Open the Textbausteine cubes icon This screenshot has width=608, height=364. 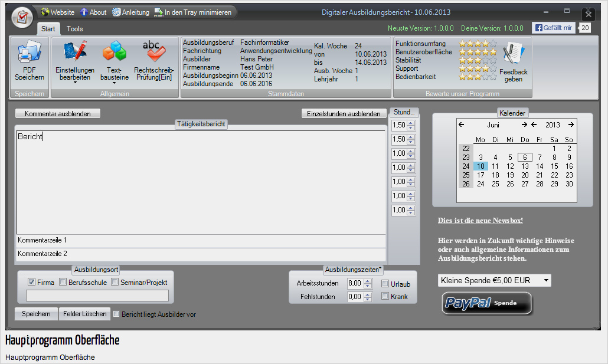(x=115, y=52)
